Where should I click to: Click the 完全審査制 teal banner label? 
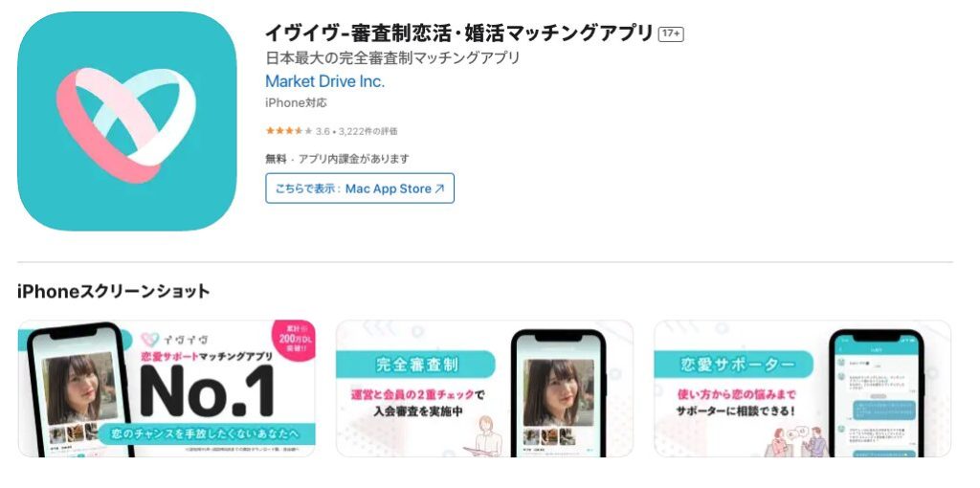(x=415, y=365)
